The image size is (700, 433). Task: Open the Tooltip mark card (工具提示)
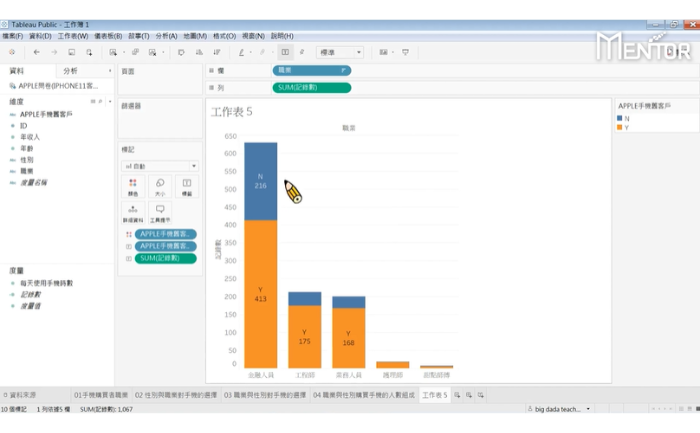(x=160, y=213)
